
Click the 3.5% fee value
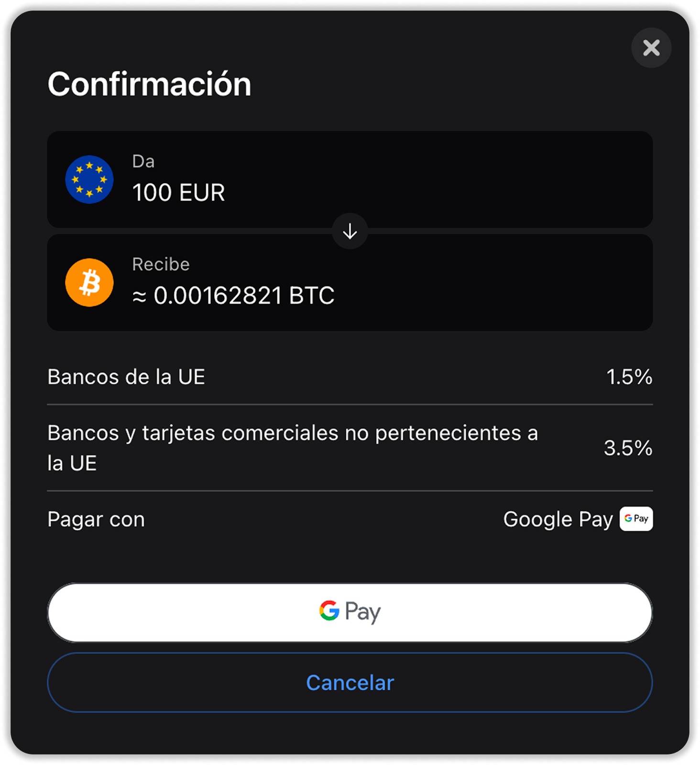click(x=628, y=448)
